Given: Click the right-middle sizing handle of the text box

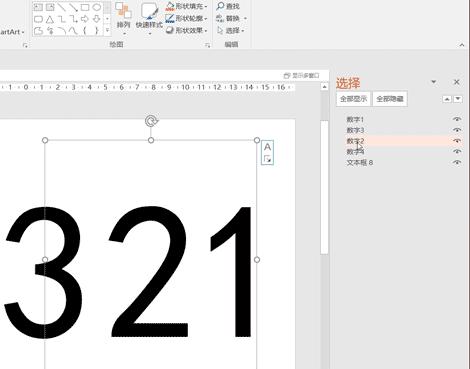Looking at the screenshot, I should point(257,260).
